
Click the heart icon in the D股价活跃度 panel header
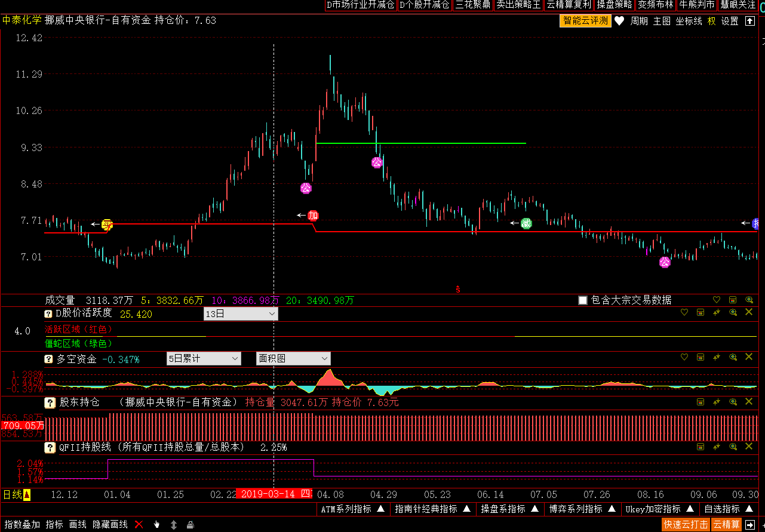pos(684,312)
